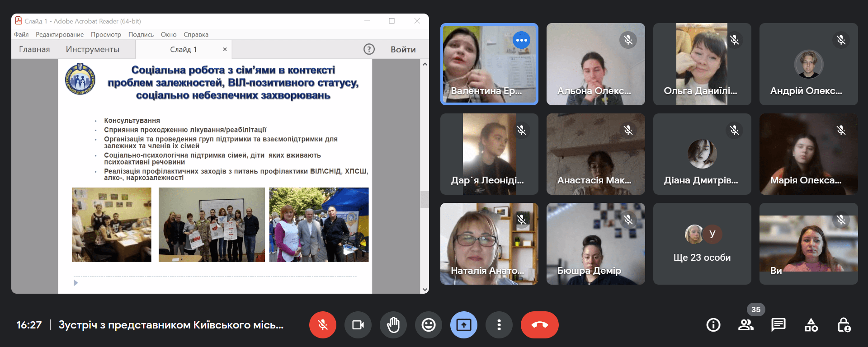Click the present screen button
The image size is (868, 347).
tap(464, 325)
